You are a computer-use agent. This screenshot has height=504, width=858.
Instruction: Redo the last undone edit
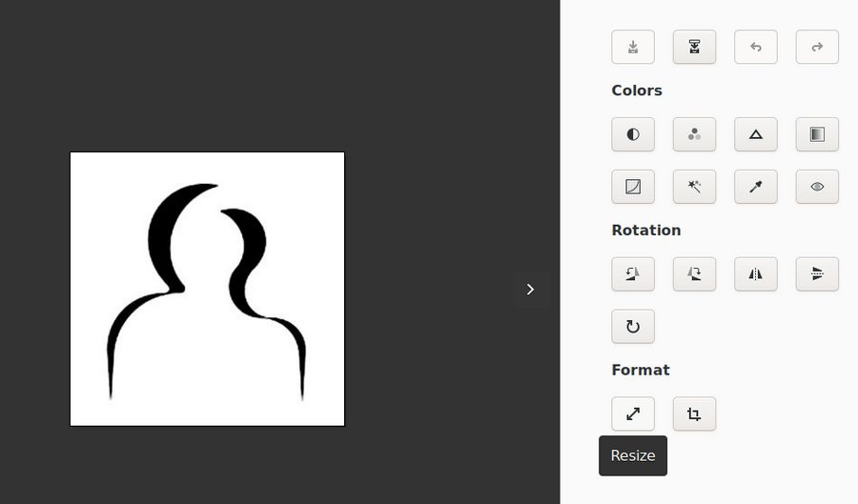click(817, 47)
